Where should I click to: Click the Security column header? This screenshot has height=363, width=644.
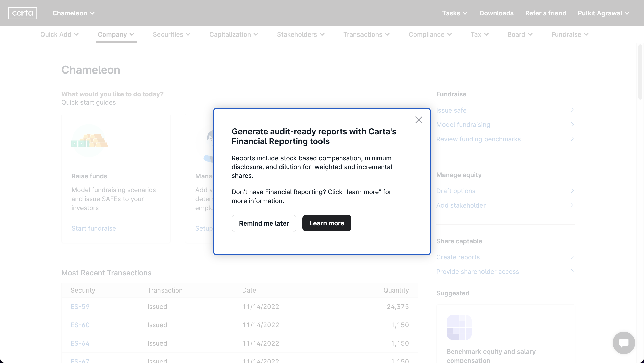[83, 290]
